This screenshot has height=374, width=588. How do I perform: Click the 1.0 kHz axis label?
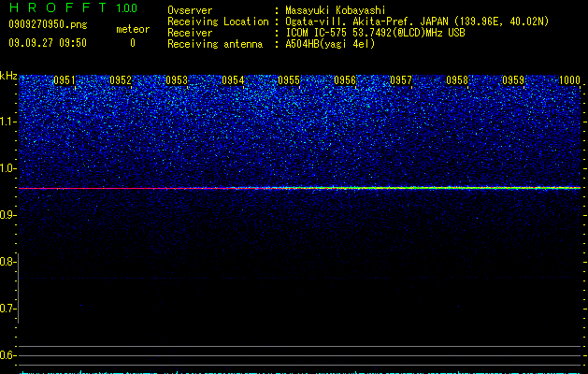8,168
